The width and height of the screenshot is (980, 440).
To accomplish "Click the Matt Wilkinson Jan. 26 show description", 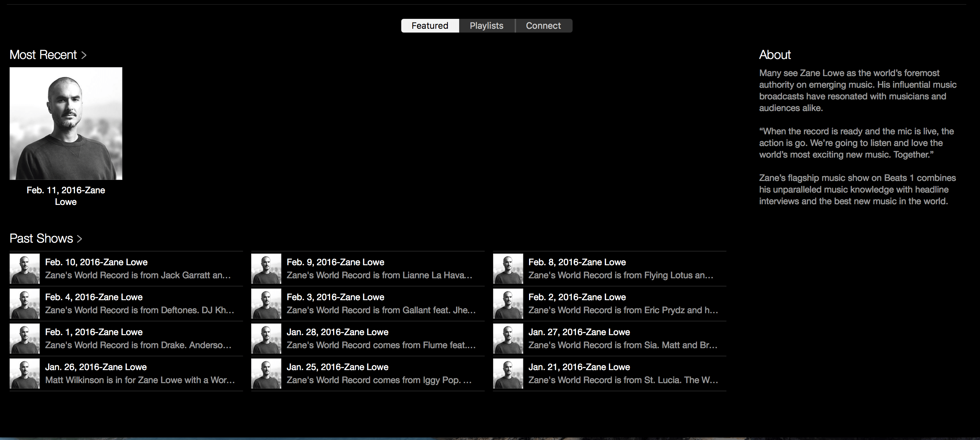I will [x=139, y=380].
